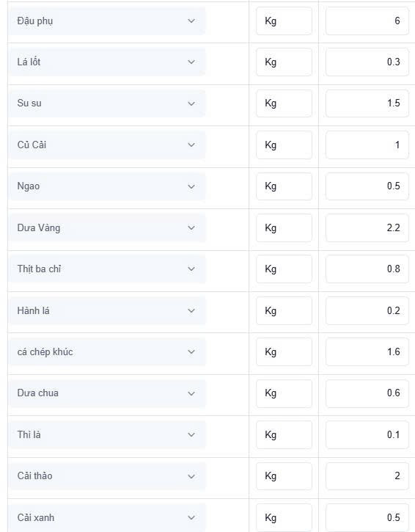Edit the Đậu phụ quantity field showing 6
This screenshot has height=532, width=415.
[x=367, y=21]
